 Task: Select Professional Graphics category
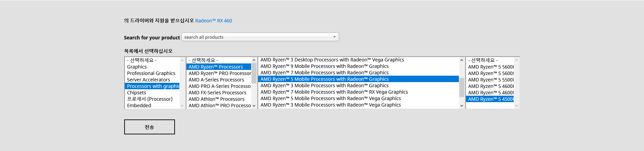[152, 73]
